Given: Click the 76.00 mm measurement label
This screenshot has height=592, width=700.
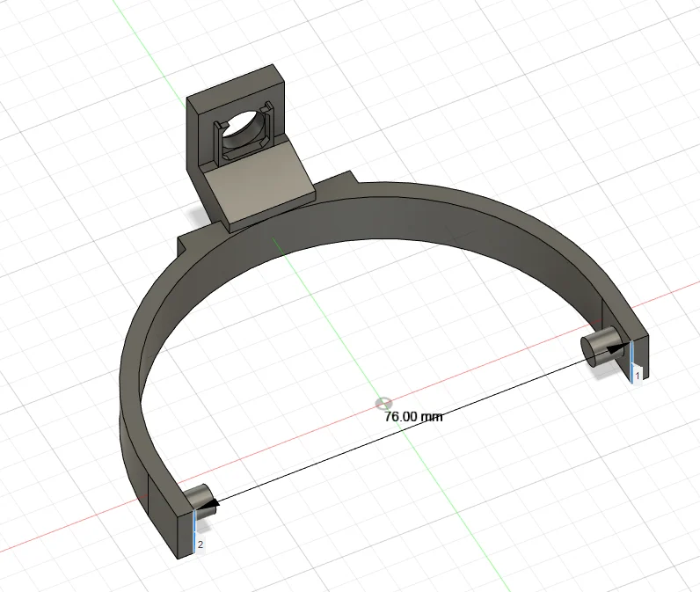Looking at the screenshot, I should point(413,417).
